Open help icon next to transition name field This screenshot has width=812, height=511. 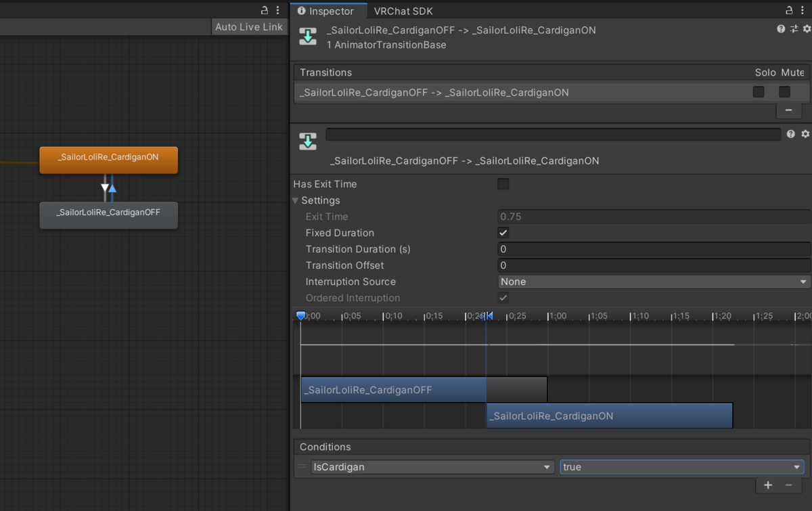(791, 134)
